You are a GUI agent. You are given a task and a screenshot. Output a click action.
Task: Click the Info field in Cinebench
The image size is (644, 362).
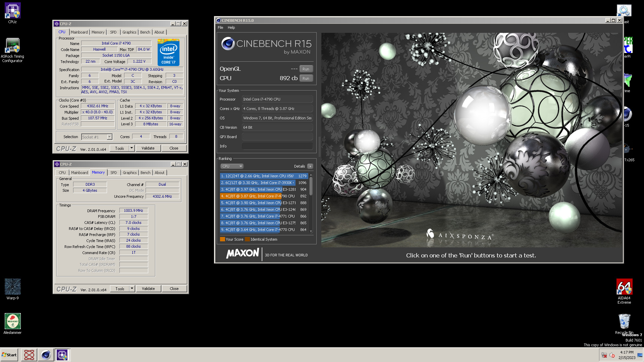click(x=277, y=146)
